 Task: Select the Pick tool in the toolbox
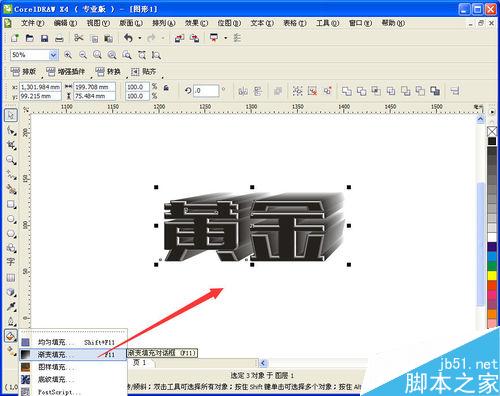(x=11, y=115)
